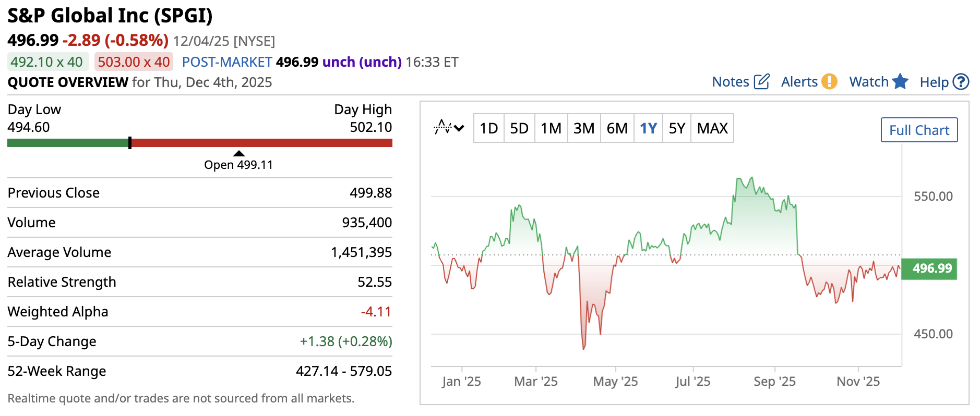Click the day range bar current-price marker

(x=130, y=143)
